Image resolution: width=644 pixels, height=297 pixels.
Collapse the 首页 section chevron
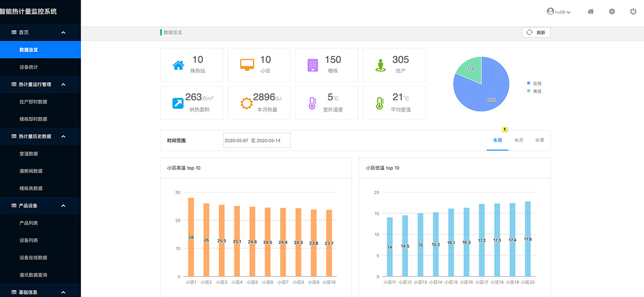(x=63, y=32)
